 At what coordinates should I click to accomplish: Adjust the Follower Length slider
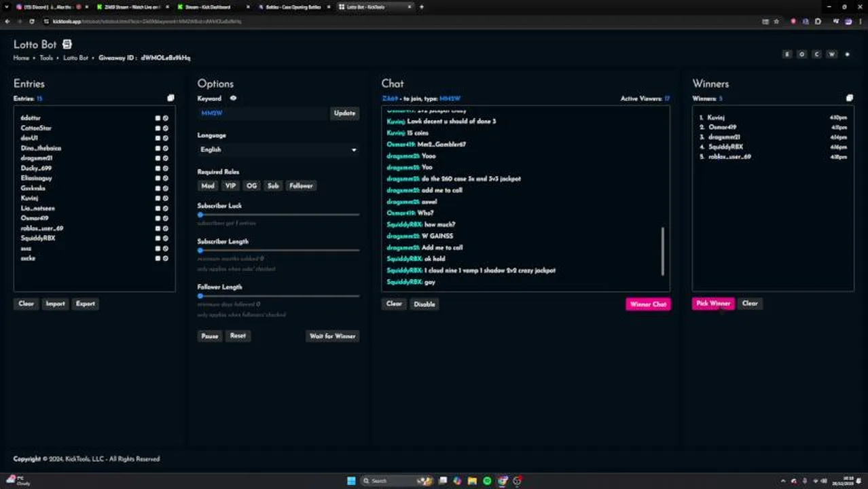coord(278,296)
